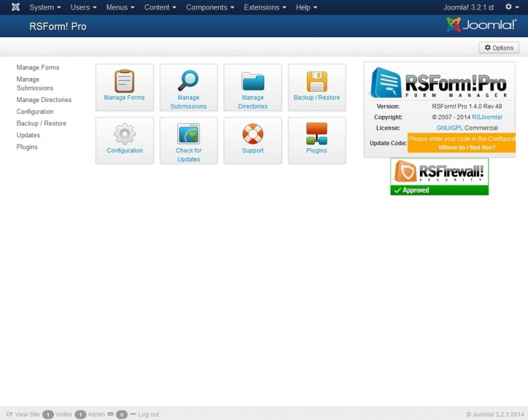This screenshot has height=420, width=528.
Task: Open Support lifebuoy icon
Action: point(252,134)
